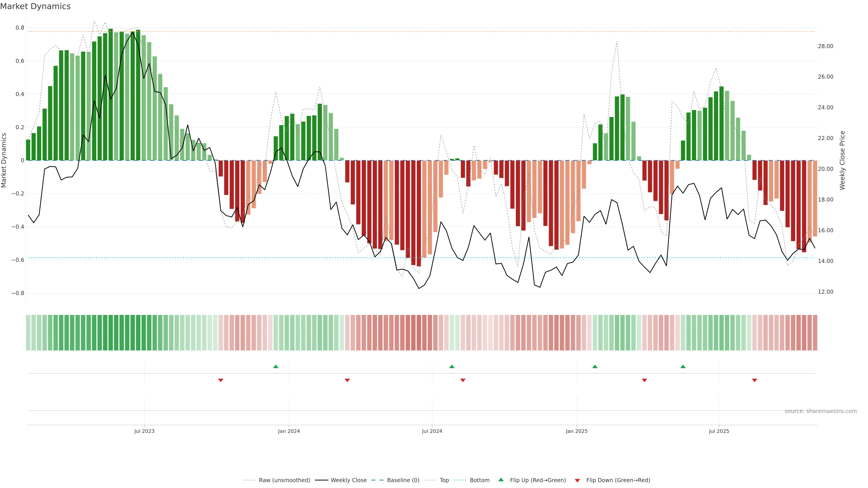Click green flip-up marker after Jul 2024
The image size is (868, 488).
[x=452, y=366]
